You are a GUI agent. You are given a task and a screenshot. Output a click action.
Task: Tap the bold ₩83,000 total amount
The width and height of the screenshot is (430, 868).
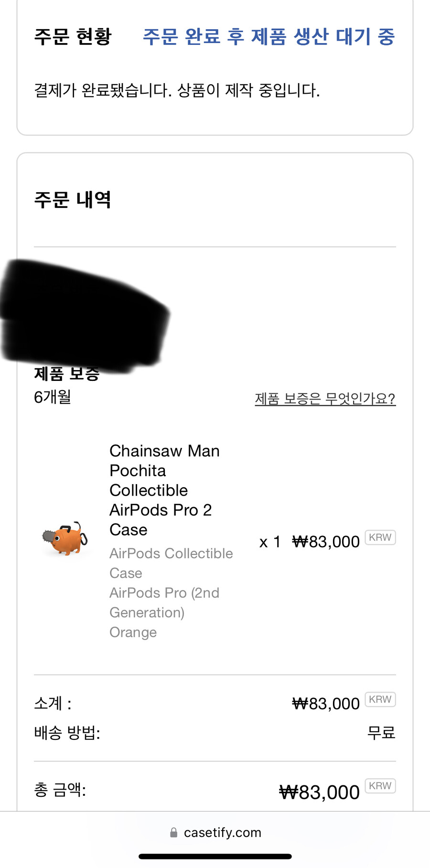[x=320, y=792]
